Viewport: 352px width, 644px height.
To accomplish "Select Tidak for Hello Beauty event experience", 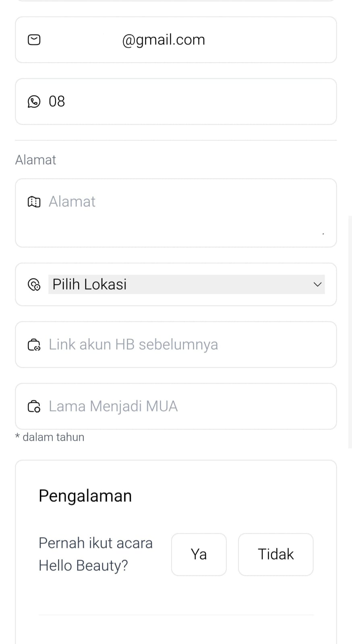I will [275, 554].
